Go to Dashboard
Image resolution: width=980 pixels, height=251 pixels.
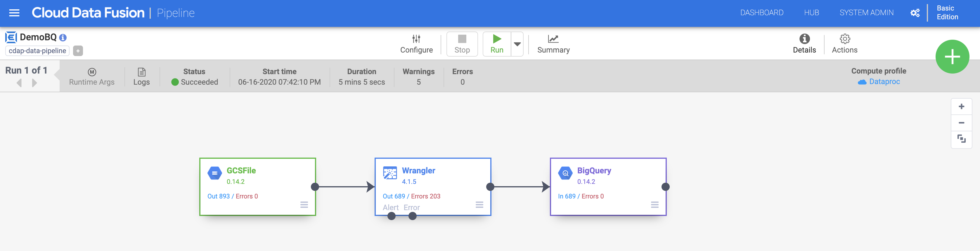pos(762,13)
